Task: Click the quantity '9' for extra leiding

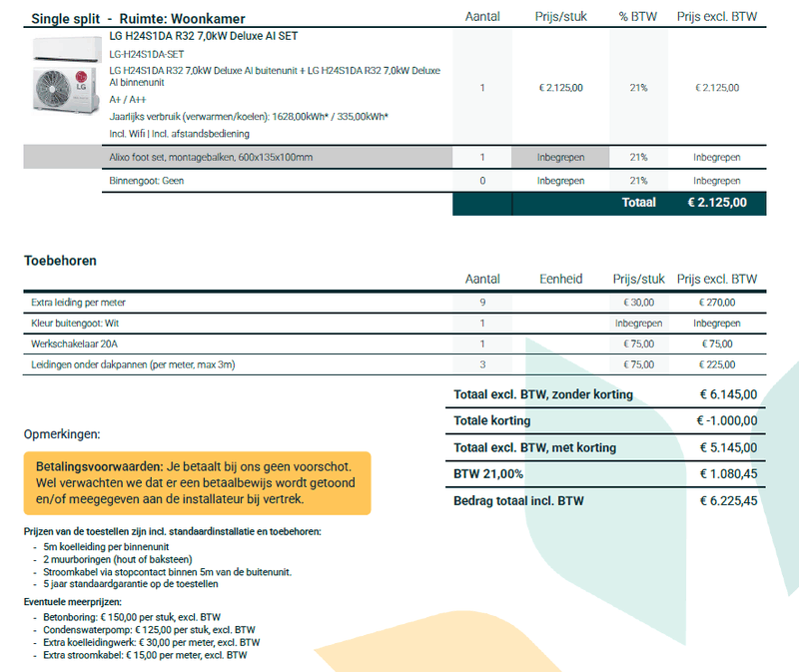Action: [x=482, y=303]
